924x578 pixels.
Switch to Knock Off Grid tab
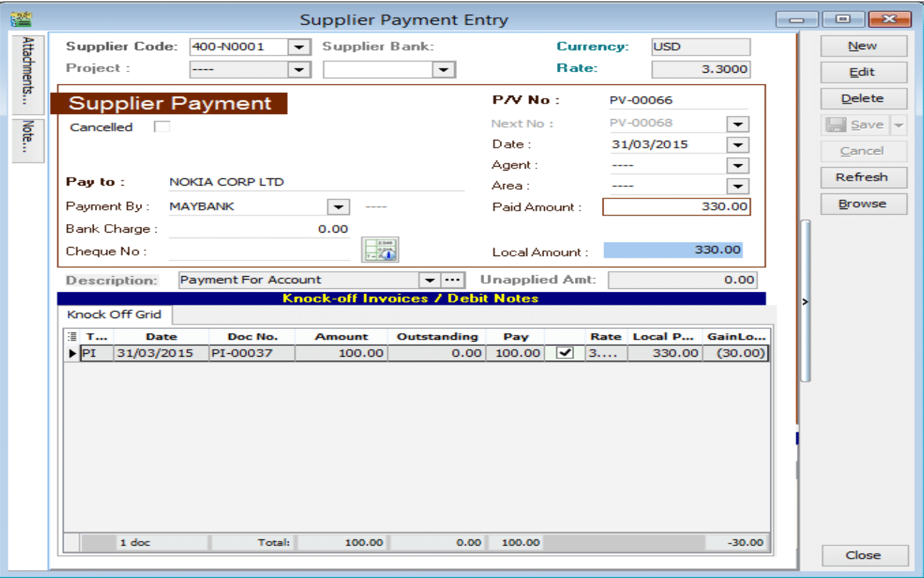114,315
